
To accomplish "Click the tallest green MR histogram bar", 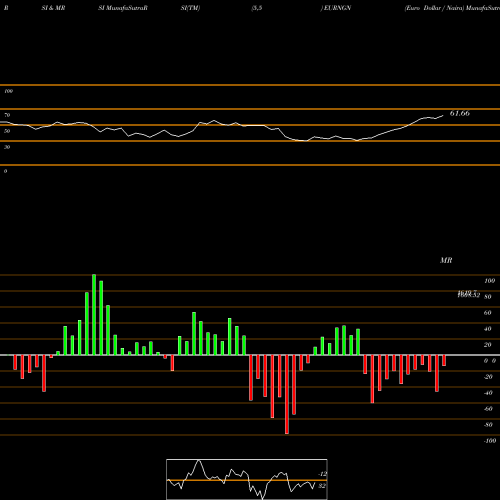I will pos(94,315).
